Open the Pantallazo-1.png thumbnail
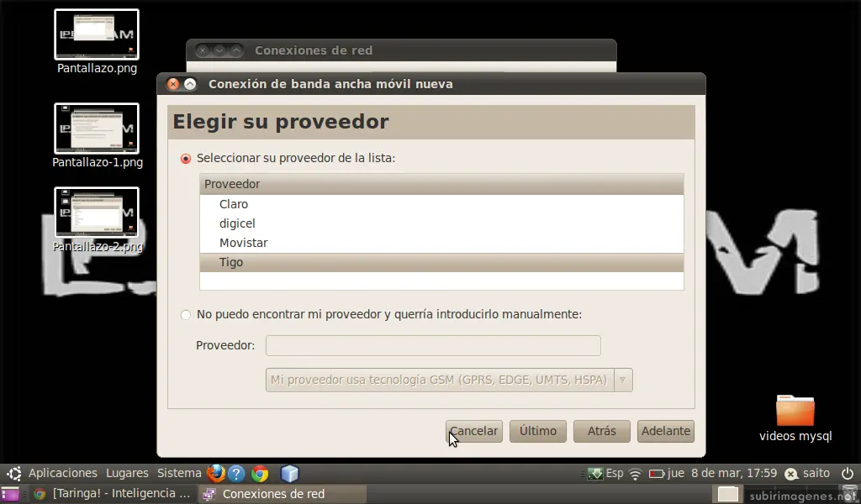861x504 pixels. tap(97, 129)
